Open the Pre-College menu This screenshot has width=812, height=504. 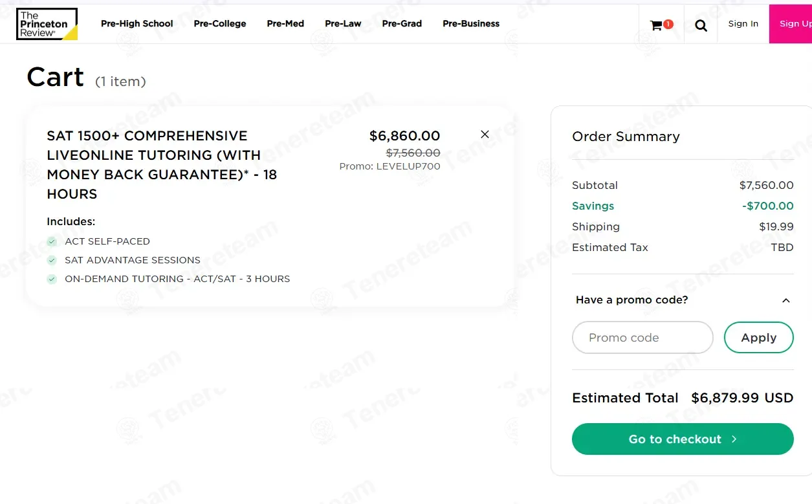click(220, 24)
